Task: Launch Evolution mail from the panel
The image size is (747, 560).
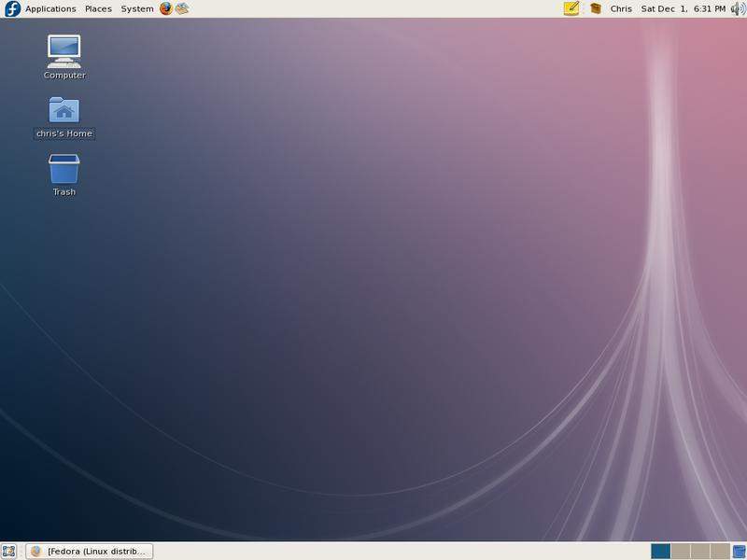Action: pos(182,8)
